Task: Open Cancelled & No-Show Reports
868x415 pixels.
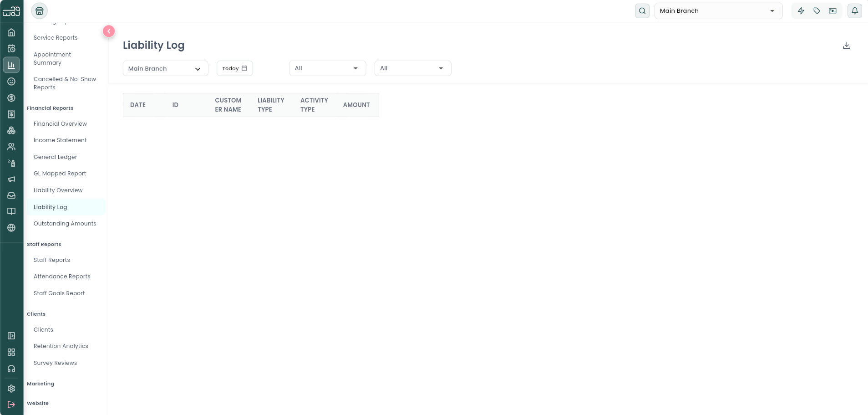Action: click(x=65, y=83)
